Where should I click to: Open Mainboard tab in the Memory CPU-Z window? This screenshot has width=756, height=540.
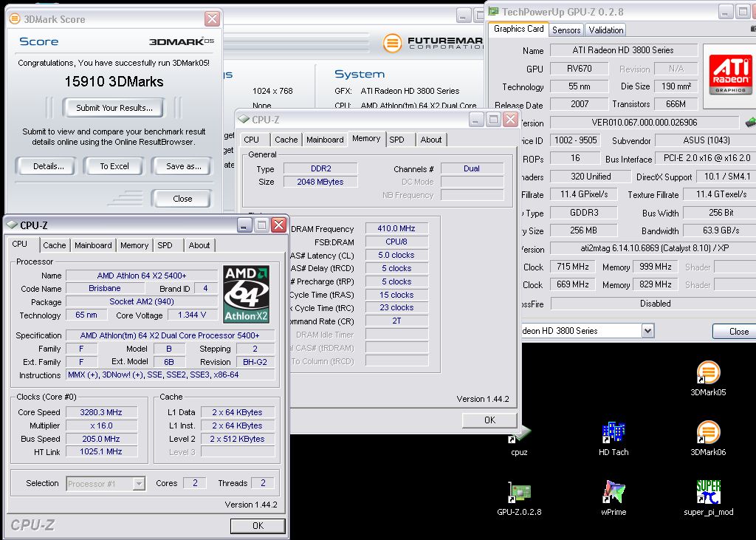click(325, 140)
